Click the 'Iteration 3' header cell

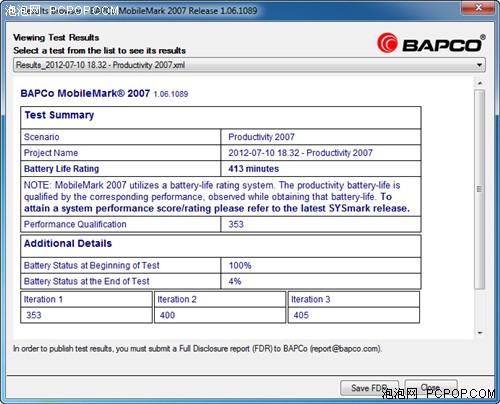[354, 299]
